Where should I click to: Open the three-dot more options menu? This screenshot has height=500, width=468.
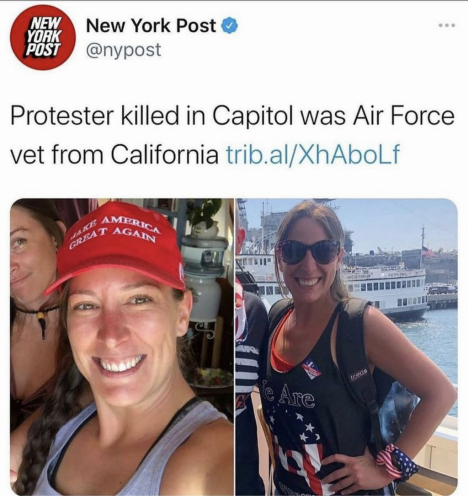click(x=447, y=25)
